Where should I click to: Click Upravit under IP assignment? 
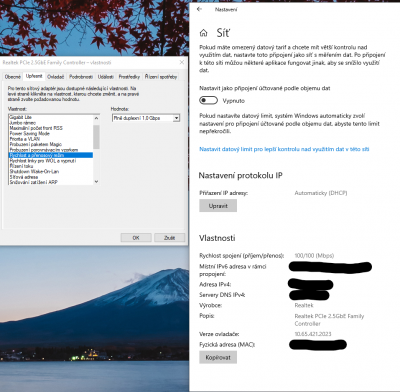tap(218, 206)
